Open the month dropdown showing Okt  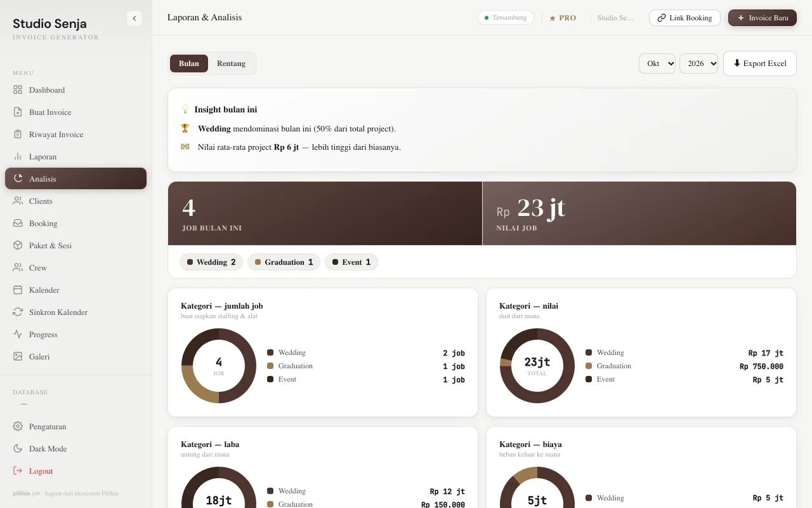pyautogui.click(x=657, y=63)
